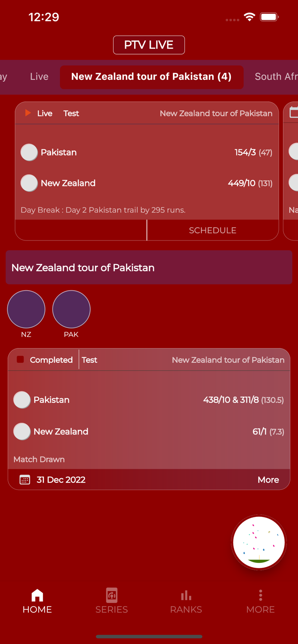
Task: Open the NZ team logo circle
Action: point(26,309)
